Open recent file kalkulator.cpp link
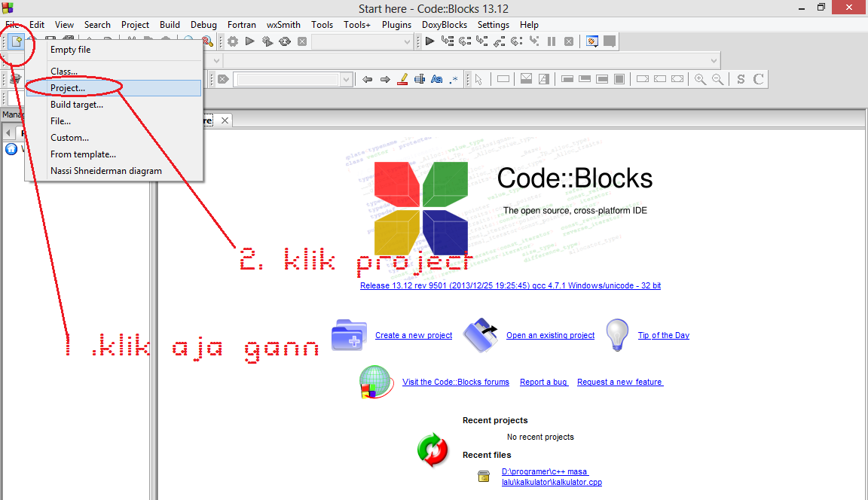The image size is (868, 500). coord(552,477)
